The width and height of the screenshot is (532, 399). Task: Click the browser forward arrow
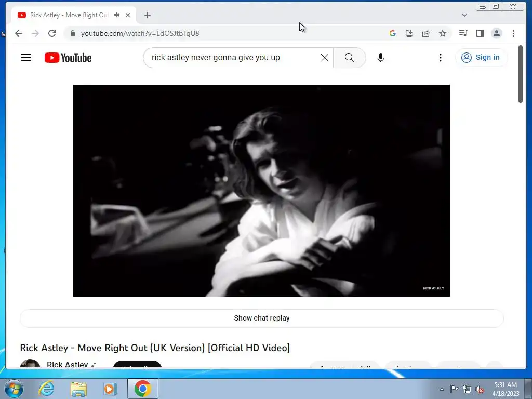pyautogui.click(x=35, y=33)
